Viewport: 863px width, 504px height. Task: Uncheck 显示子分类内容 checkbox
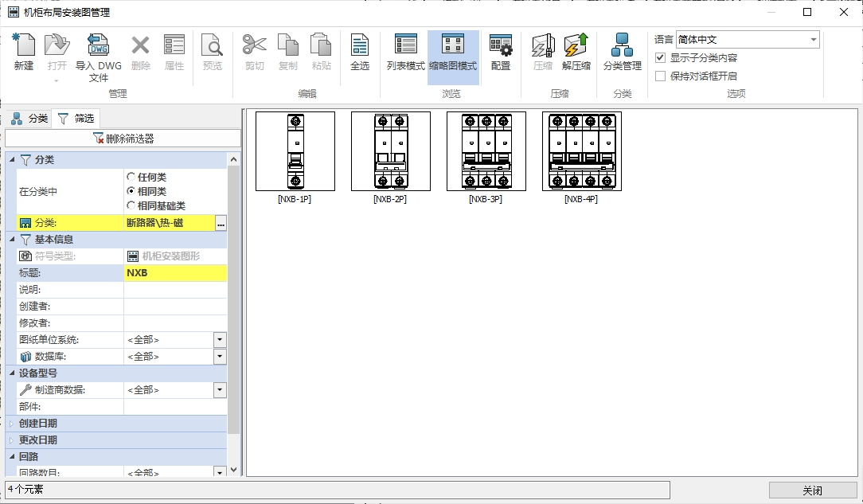click(x=660, y=58)
